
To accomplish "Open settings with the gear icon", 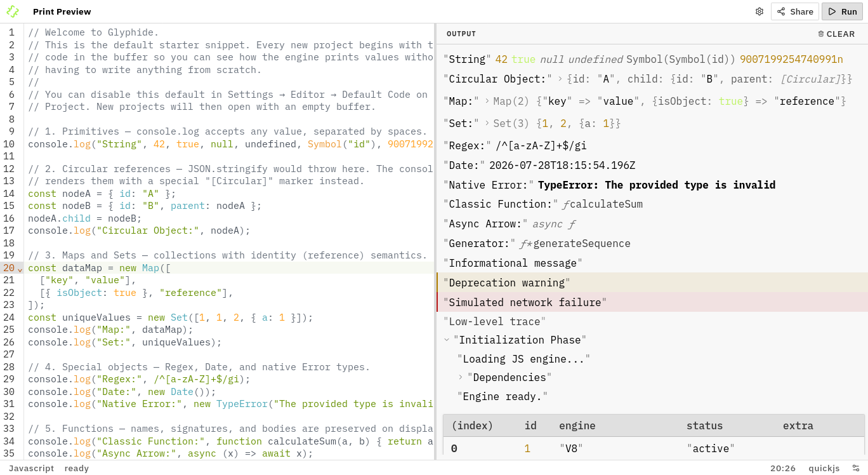I will tap(760, 11).
